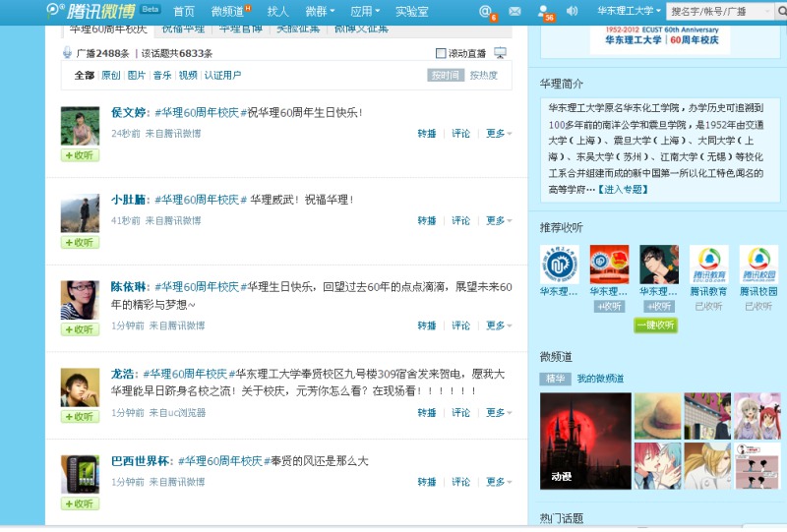This screenshot has height=532, width=787.
Task: Open the 动漫 channel thumbnail
Action: coord(585,441)
